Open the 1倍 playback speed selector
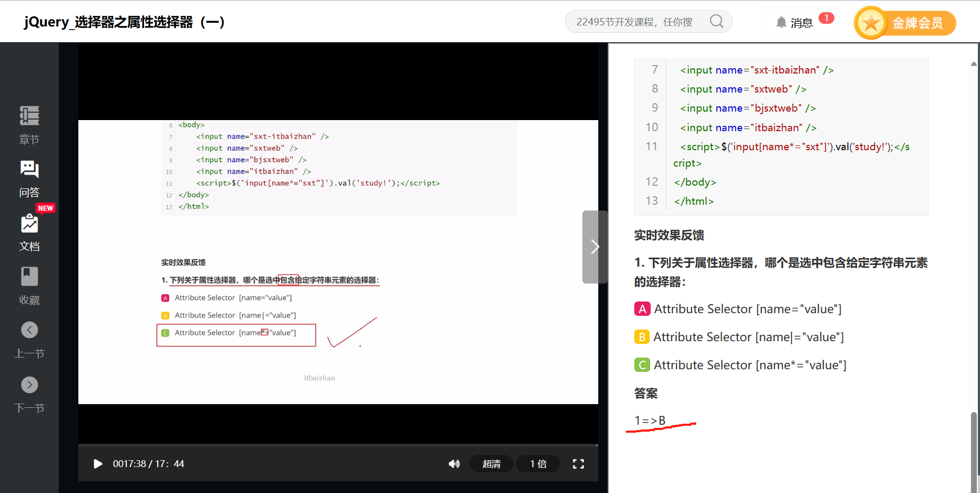This screenshot has height=493, width=980. pyautogui.click(x=538, y=464)
